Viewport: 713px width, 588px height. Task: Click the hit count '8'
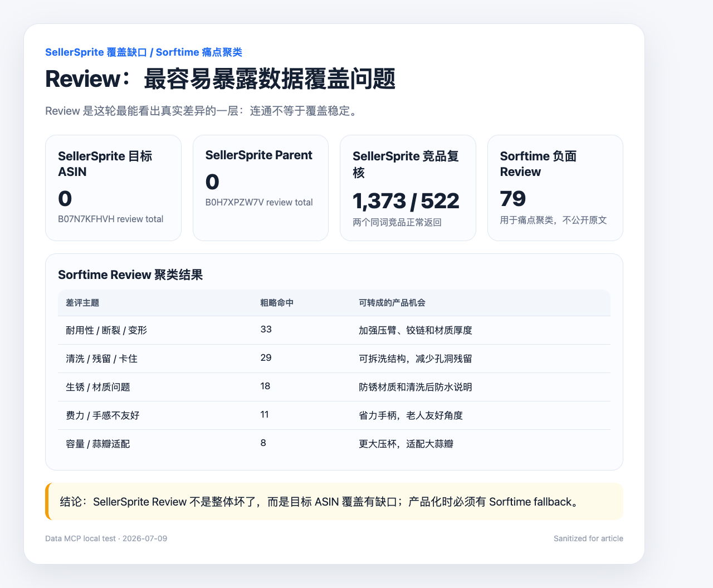point(263,443)
